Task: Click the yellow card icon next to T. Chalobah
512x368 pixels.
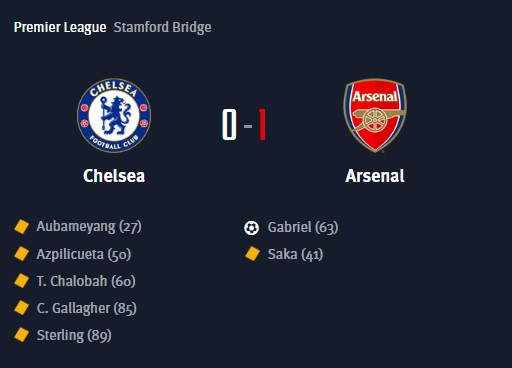Action: pyautogui.click(x=22, y=281)
